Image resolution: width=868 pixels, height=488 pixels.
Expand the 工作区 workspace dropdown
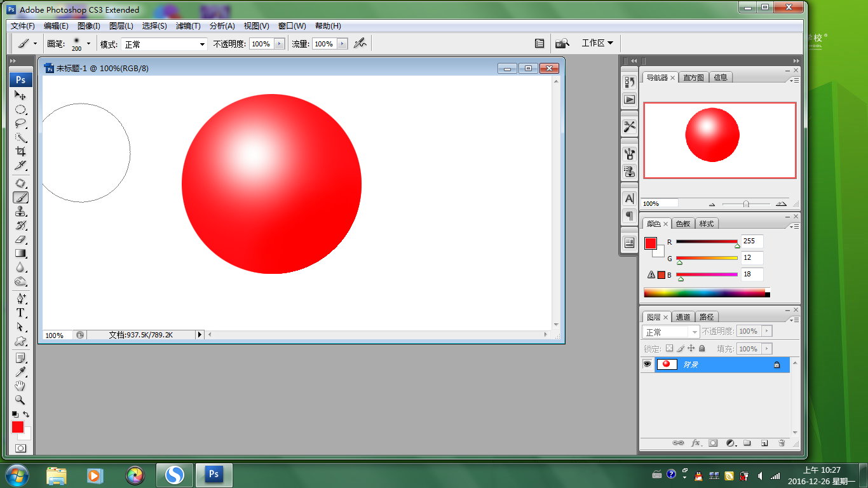597,43
